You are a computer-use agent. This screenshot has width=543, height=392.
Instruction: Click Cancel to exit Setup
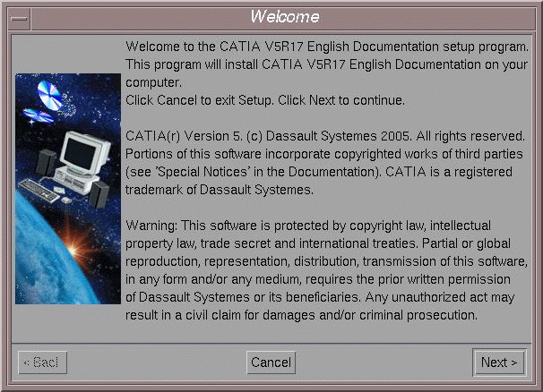[x=271, y=362]
